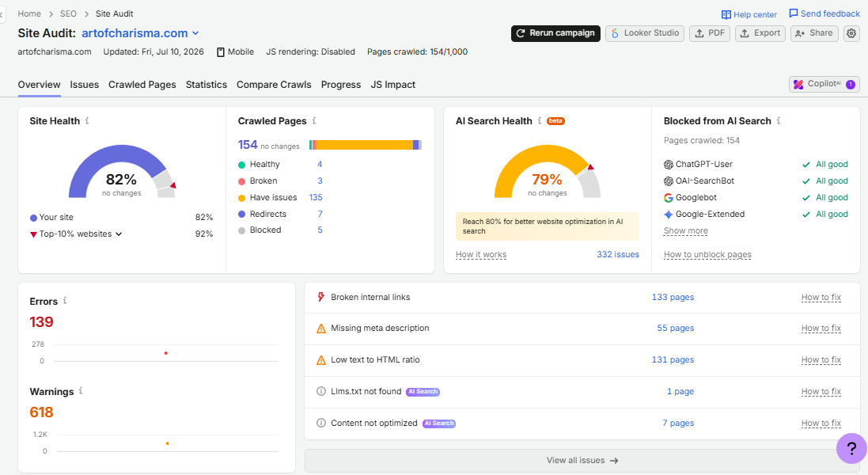Switch to the Crawled Pages tab

click(x=142, y=85)
